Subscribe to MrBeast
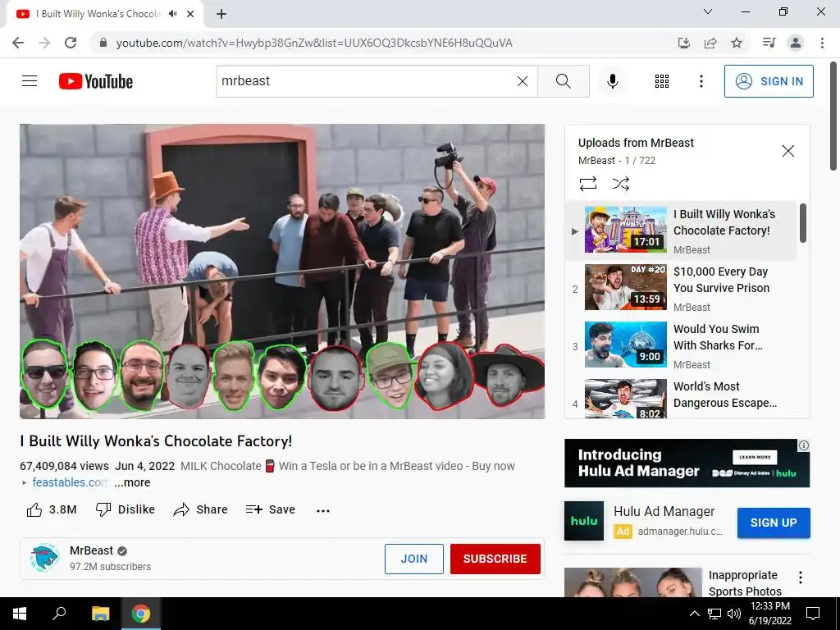The height and width of the screenshot is (630, 840). pyautogui.click(x=495, y=559)
